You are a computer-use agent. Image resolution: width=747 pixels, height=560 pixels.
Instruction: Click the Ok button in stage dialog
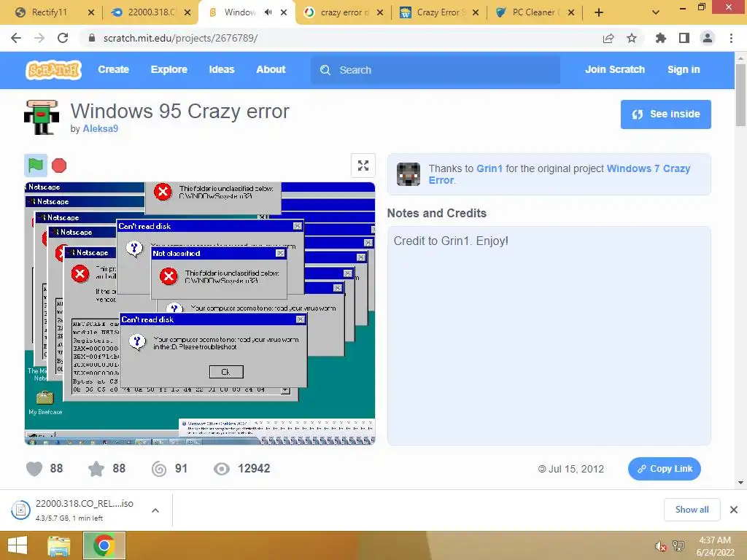click(x=226, y=372)
